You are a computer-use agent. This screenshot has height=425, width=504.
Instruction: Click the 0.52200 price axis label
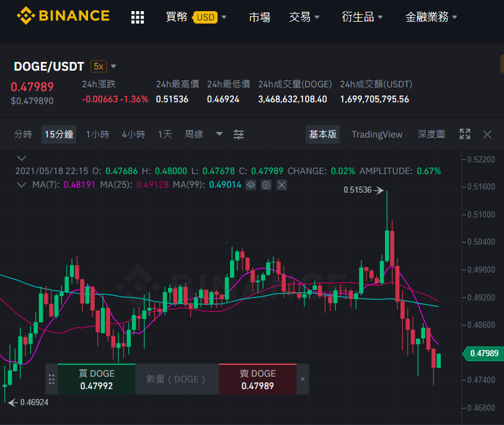coord(481,159)
